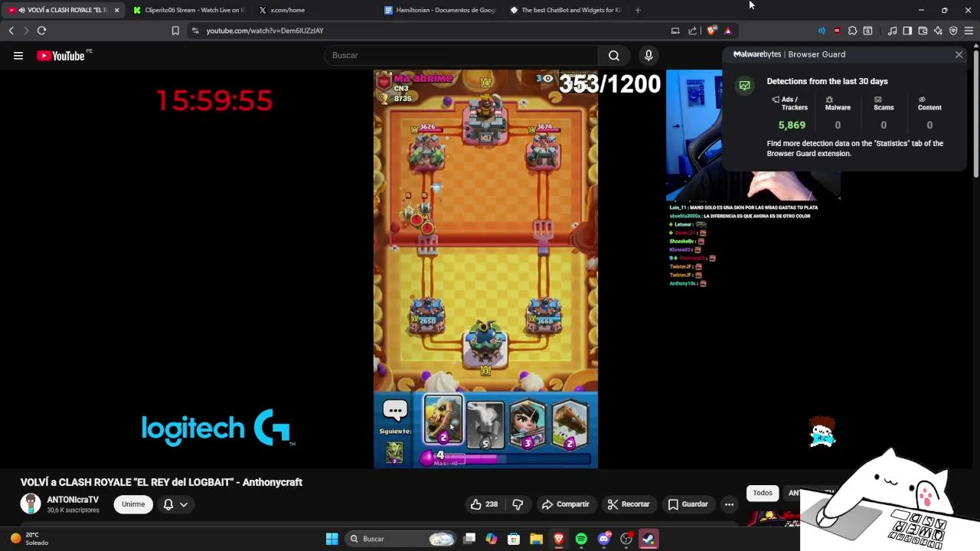This screenshot has height=551, width=980.
Task: Close the VOLVÍ a CLASH ROYALE tab
Action: tap(116, 10)
